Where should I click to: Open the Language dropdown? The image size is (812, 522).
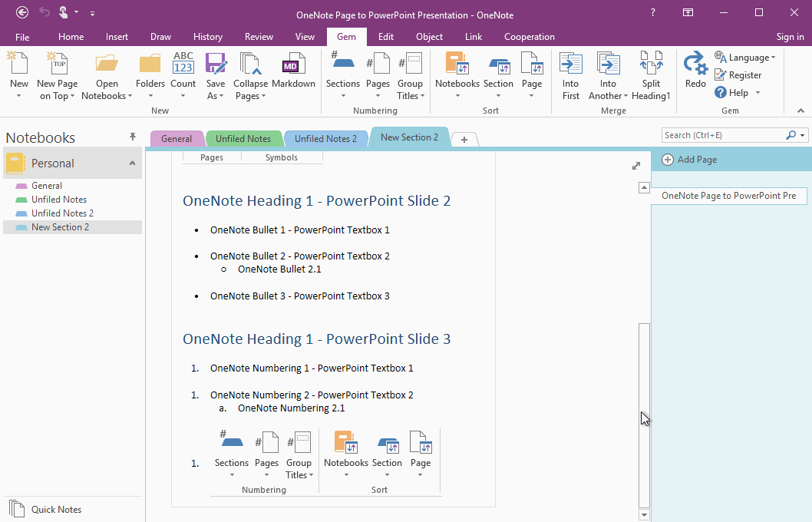point(745,57)
